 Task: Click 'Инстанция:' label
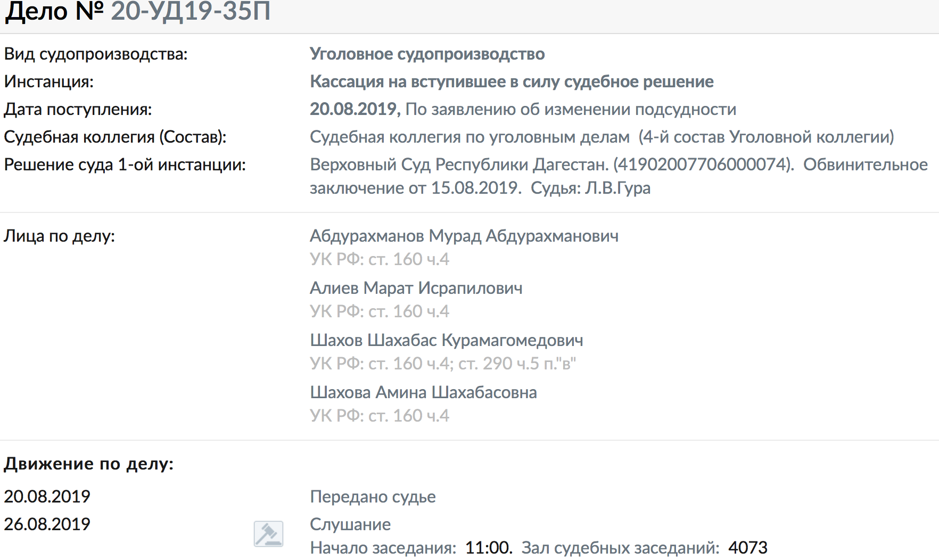[x=49, y=81]
